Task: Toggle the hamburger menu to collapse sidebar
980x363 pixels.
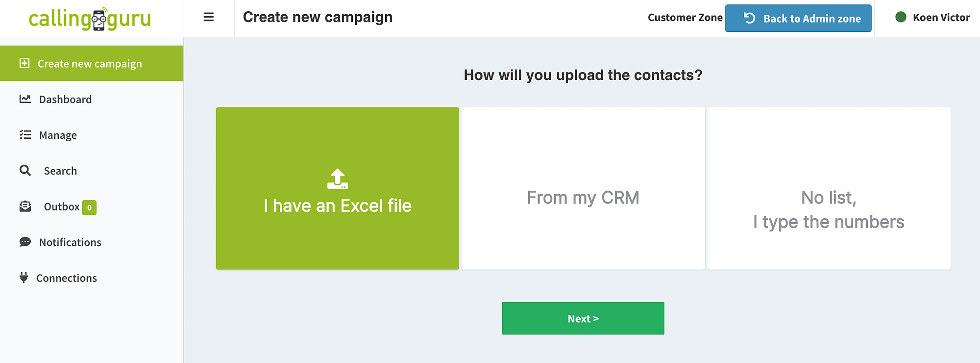Action: [209, 17]
